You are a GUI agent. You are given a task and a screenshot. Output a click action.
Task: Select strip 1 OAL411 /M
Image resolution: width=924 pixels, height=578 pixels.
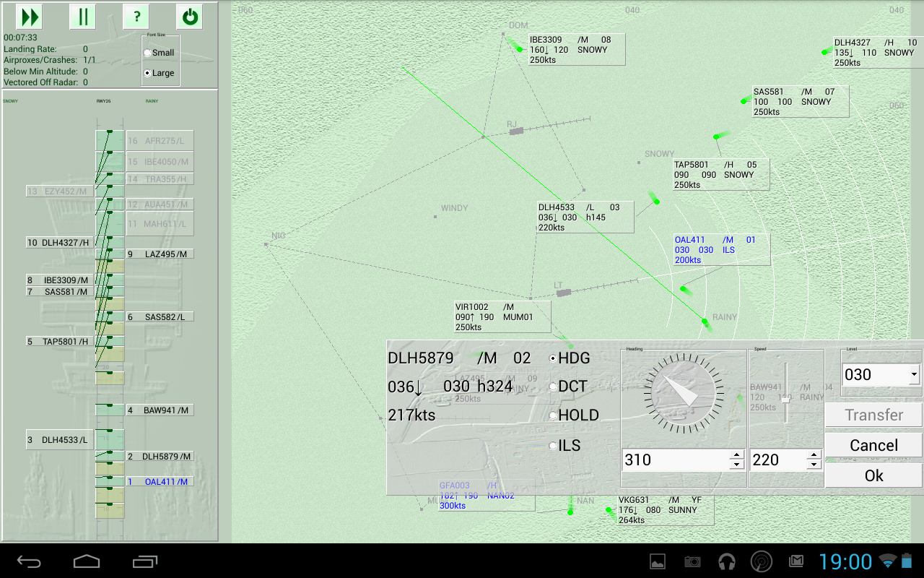pos(160,481)
